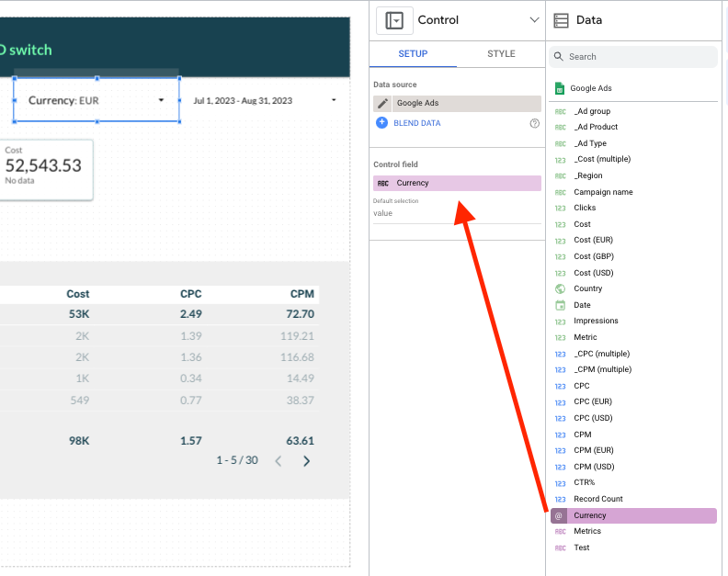The height and width of the screenshot is (576, 728).
Task: Expand the Control type chevron dropdown
Action: pyautogui.click(x=535, y=20)
